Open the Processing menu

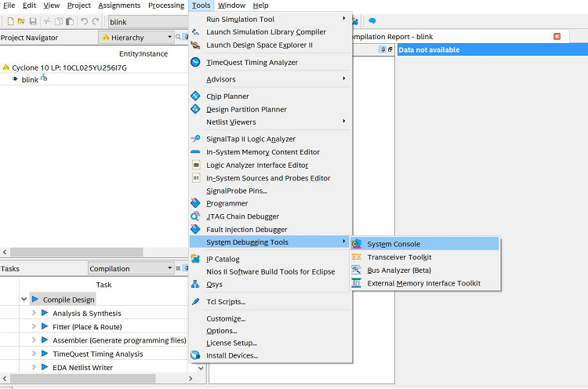[x=166, y=5]
